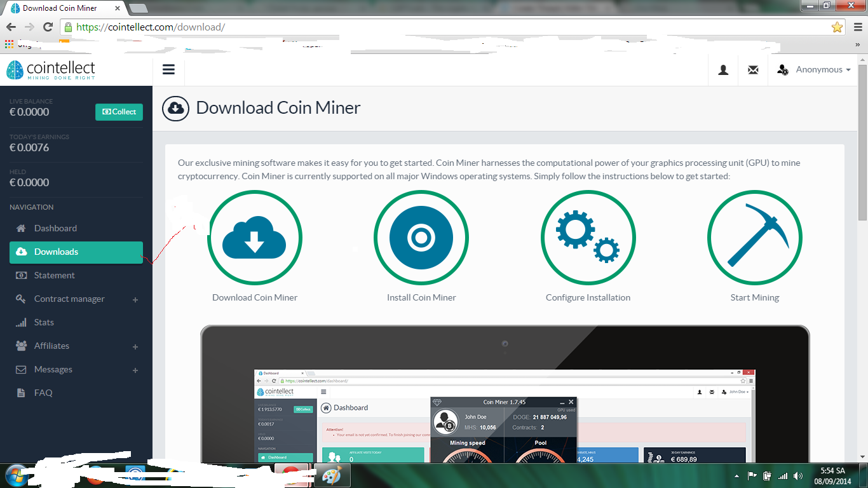This screenshot has height=488, width=868.
Task: Open Stats in the sidebar
Action: (76, 322)
